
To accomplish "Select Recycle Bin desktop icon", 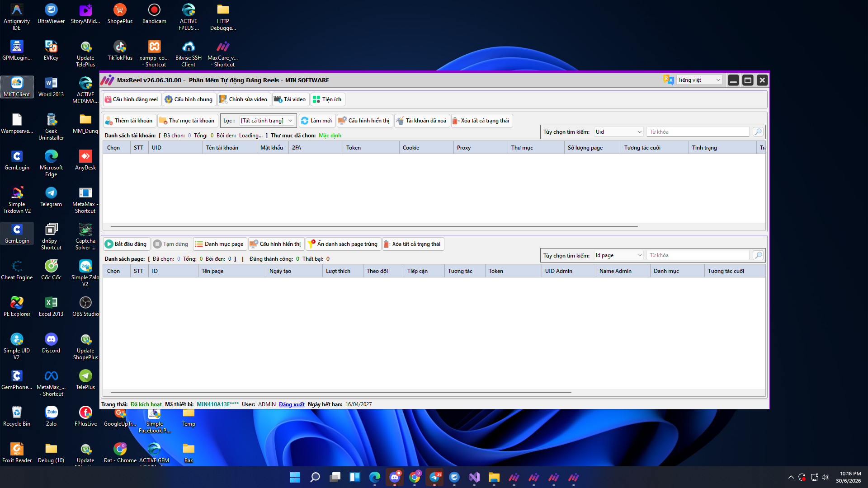I will pyautogui.click(x=17, y=416).
